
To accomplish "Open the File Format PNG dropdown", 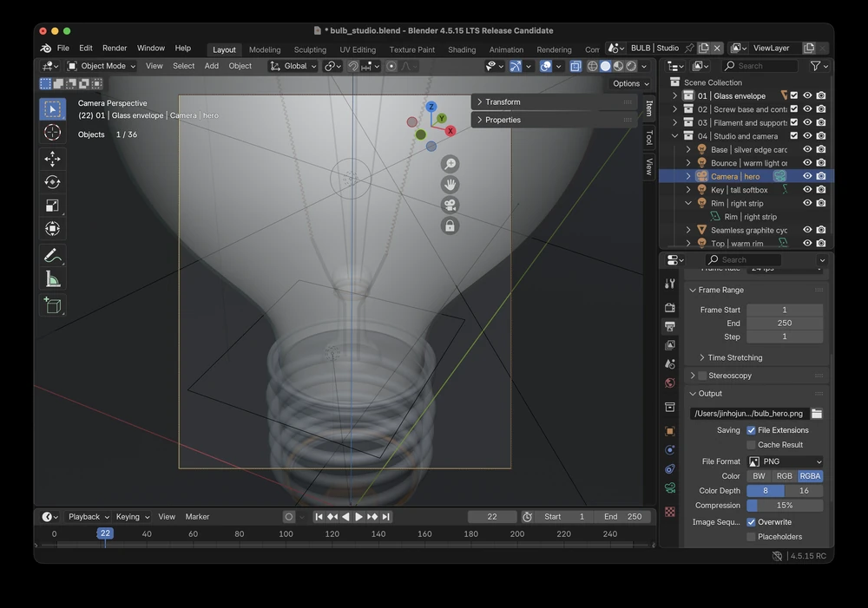I will (x=785, y=461).
